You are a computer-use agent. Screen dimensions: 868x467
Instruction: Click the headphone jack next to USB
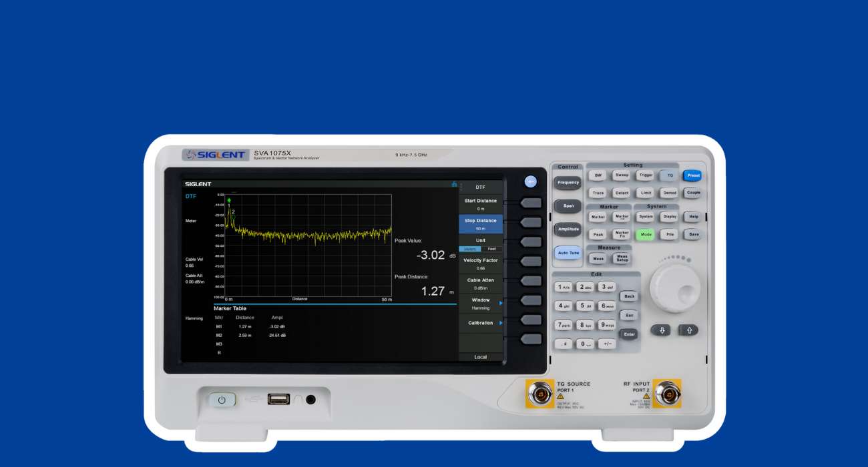[x=310, y=400]
